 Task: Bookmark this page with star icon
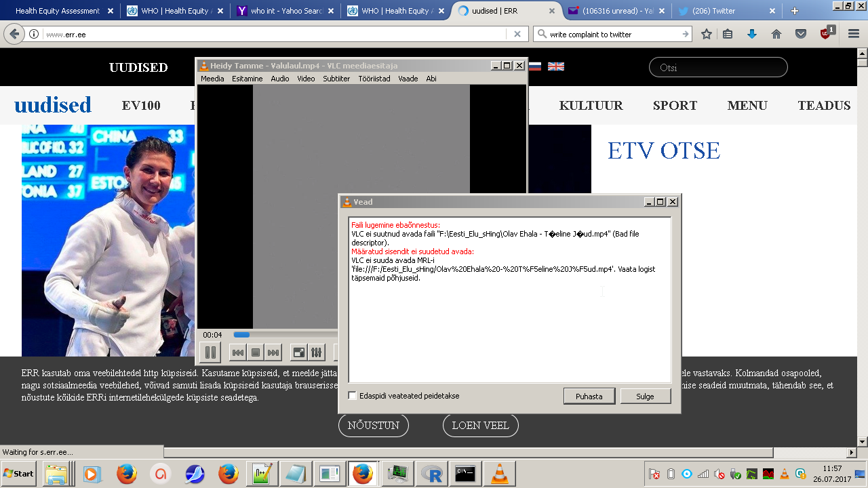pos(707,34)
